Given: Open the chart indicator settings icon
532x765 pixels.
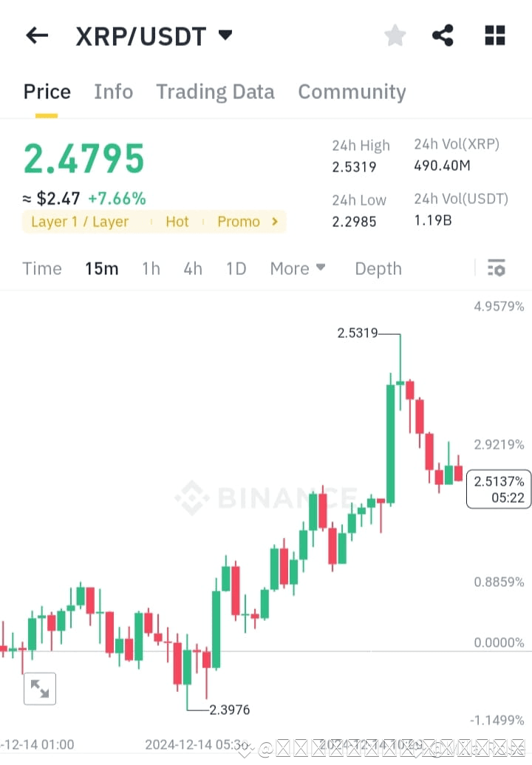Looking at the screenshot, I should 497,268.
